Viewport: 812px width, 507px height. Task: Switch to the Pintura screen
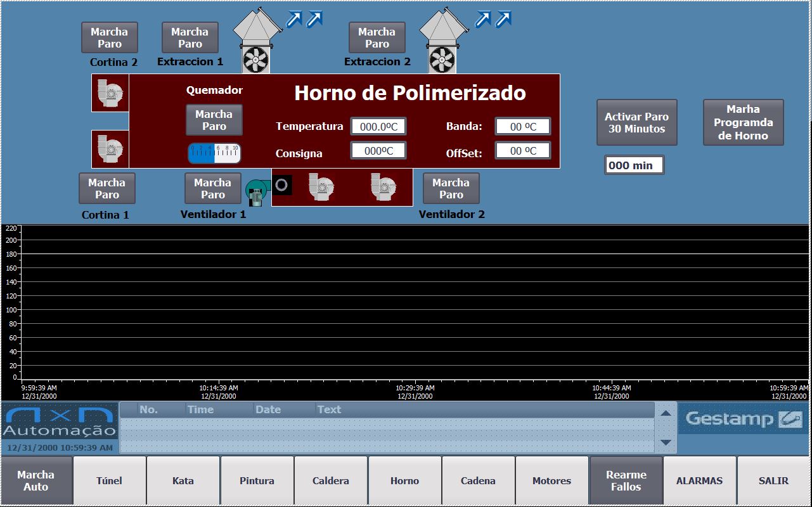[257, 481]
